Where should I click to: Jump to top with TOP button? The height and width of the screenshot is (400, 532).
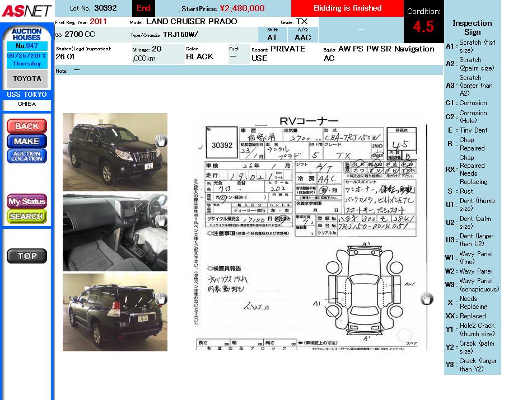click(x=27, y=256)
